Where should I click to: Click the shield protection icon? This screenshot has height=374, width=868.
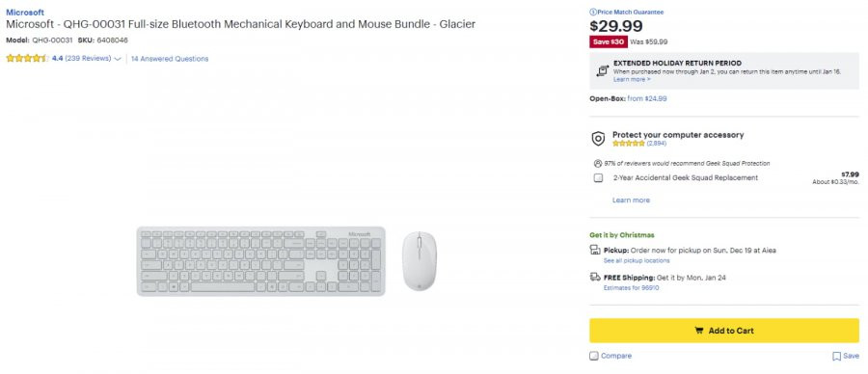pos(598,139)
